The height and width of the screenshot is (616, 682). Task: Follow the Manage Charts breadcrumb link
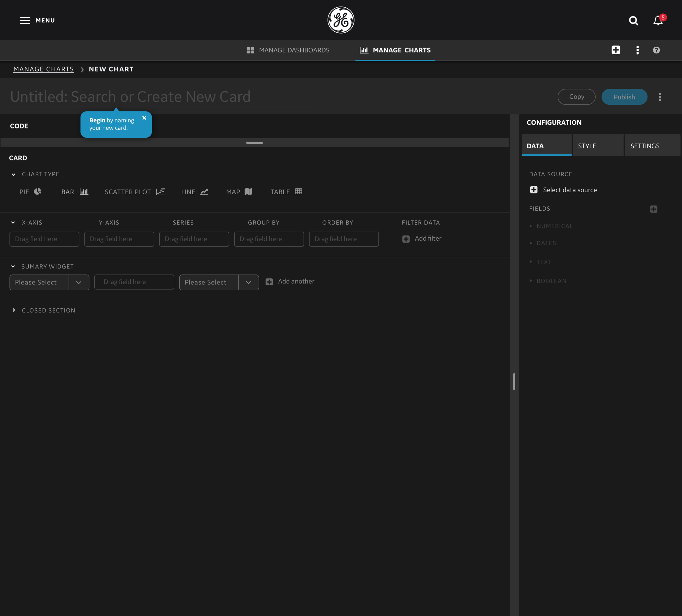(43, 69)
